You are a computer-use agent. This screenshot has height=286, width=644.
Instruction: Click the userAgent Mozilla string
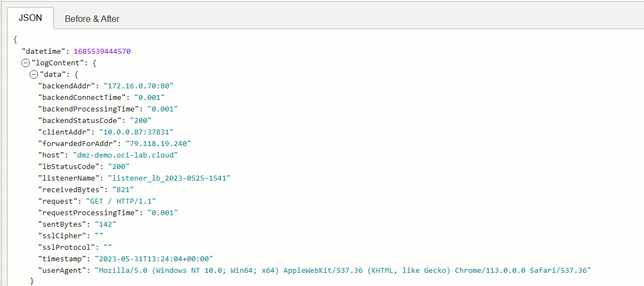(343, 270)
